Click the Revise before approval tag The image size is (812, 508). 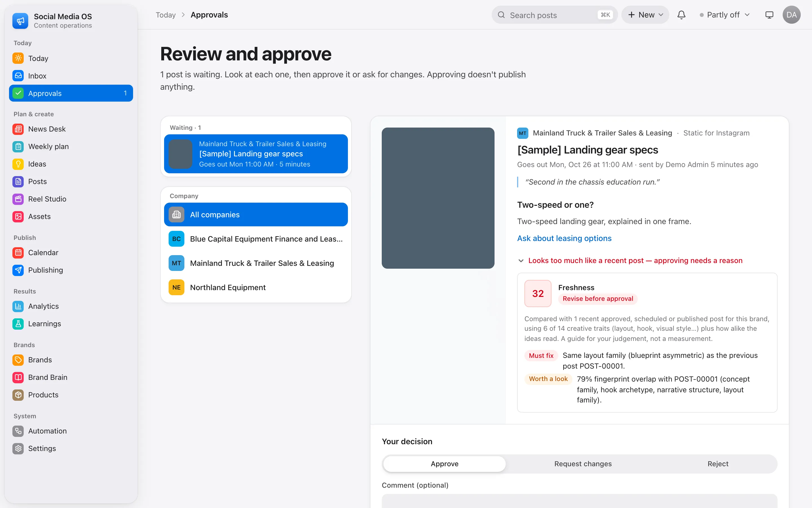coord(598,299)
